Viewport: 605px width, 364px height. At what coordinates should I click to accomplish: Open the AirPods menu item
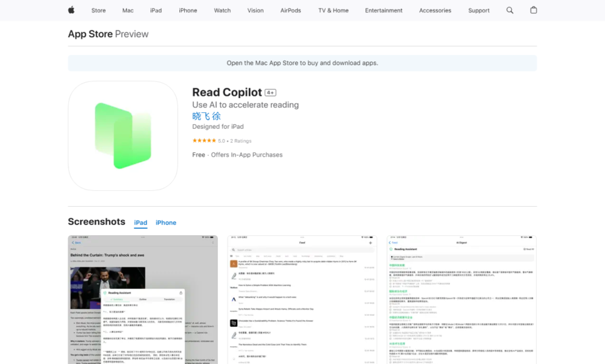click(x=290, y=10)
